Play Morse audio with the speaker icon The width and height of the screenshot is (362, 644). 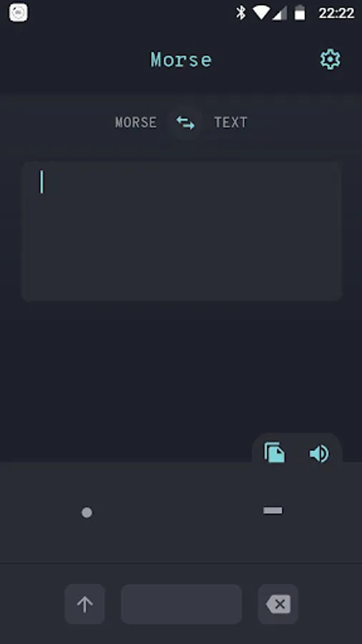click(x=319, y=454)
